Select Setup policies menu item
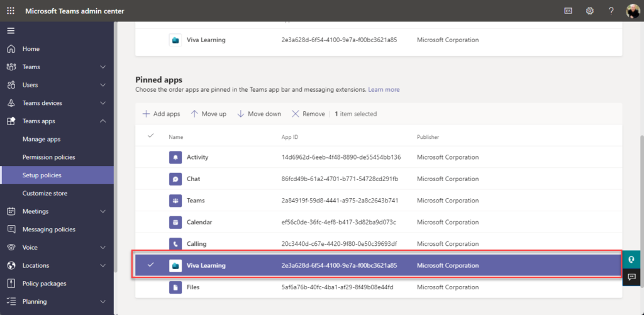644x315 pixels. point(57,175)
